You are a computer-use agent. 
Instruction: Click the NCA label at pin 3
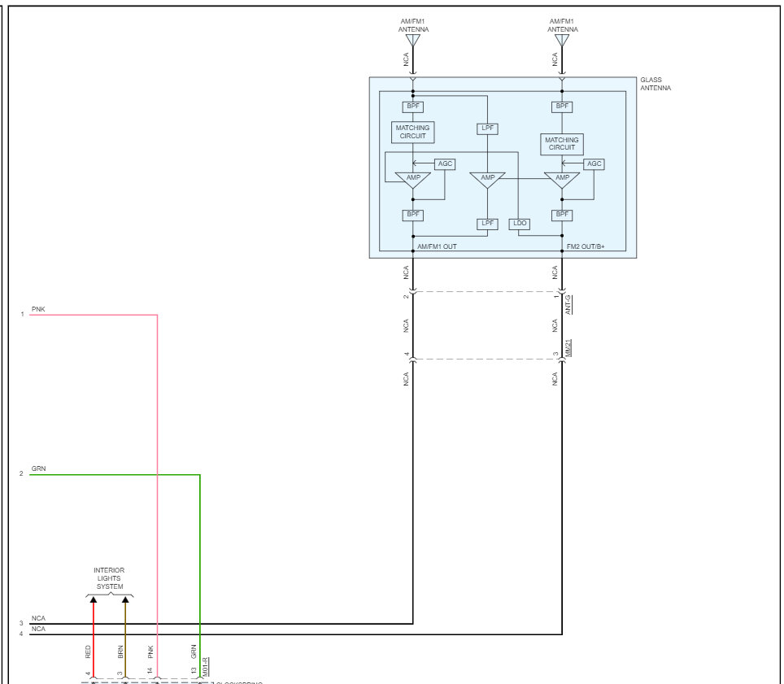[38, 618]
